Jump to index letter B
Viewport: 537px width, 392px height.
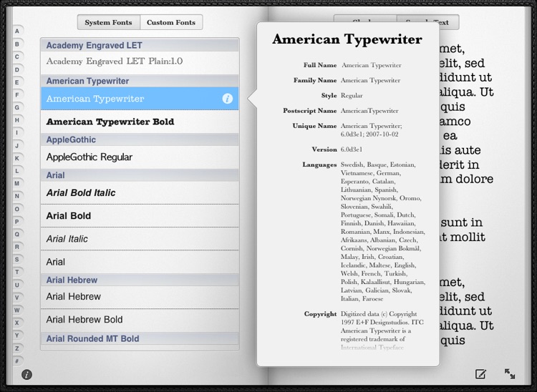[17, 44]
